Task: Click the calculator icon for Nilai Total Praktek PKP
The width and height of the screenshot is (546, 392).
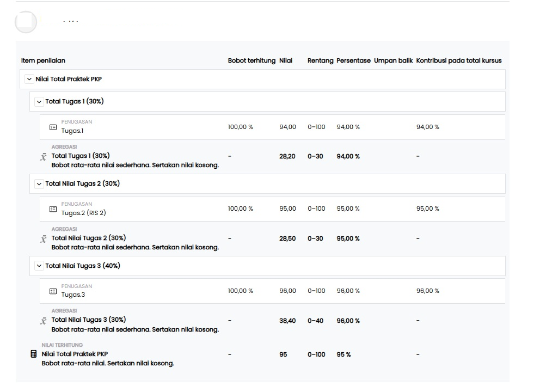Action: [34, 354]
